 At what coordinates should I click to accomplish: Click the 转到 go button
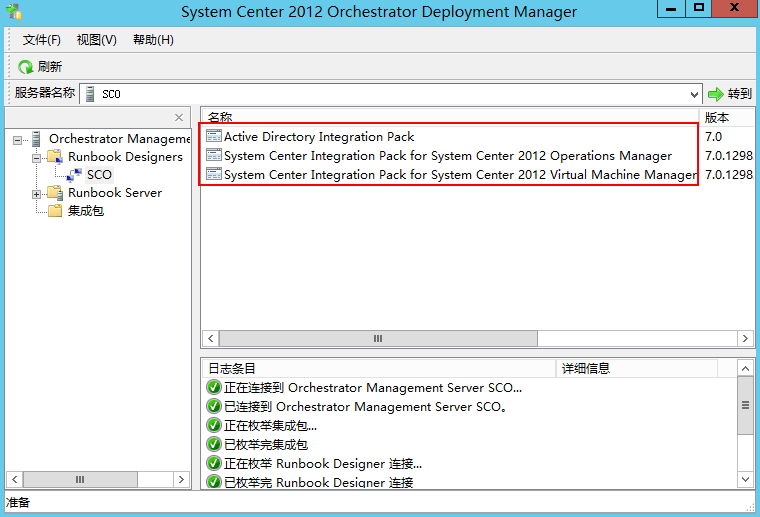[x=729, y=94]
